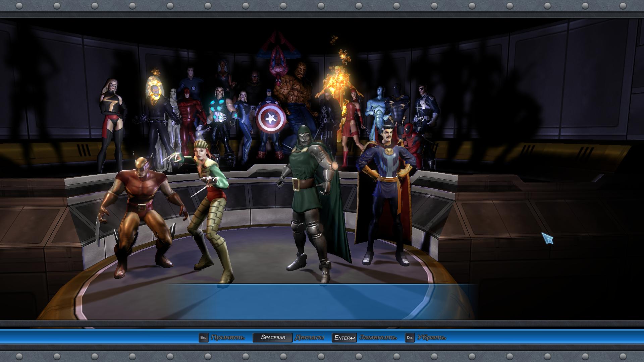The width and height of the screenshot is (644, 362).
Task: Click the Enter key icon
Action: 344,338
